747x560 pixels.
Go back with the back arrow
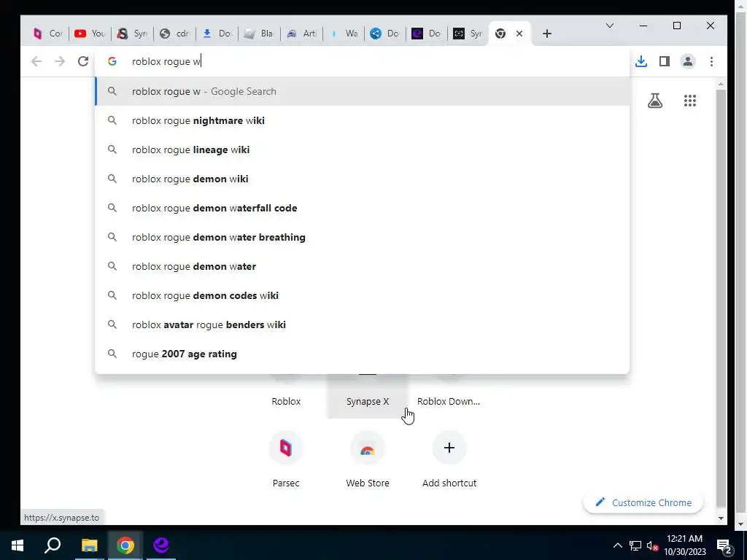point(36,61)
